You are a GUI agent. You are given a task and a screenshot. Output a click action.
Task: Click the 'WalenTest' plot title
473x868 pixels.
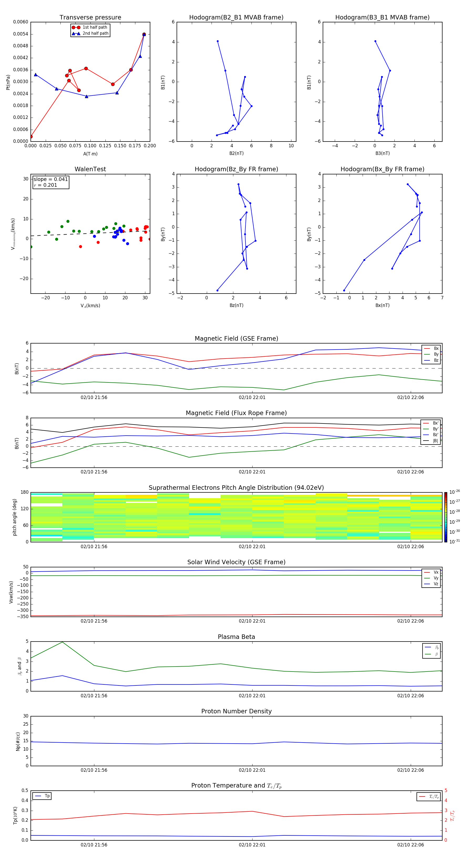(x=90, y=169)
